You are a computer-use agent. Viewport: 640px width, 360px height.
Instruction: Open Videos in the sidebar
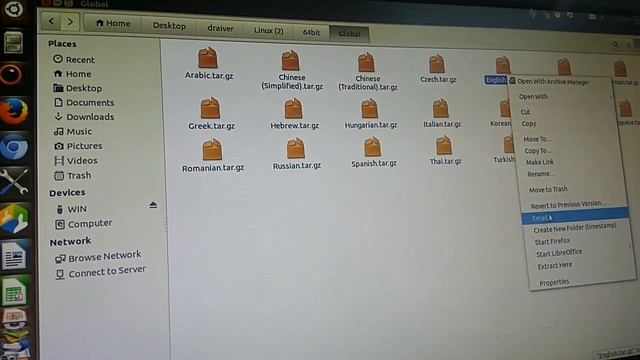point(76,161)
